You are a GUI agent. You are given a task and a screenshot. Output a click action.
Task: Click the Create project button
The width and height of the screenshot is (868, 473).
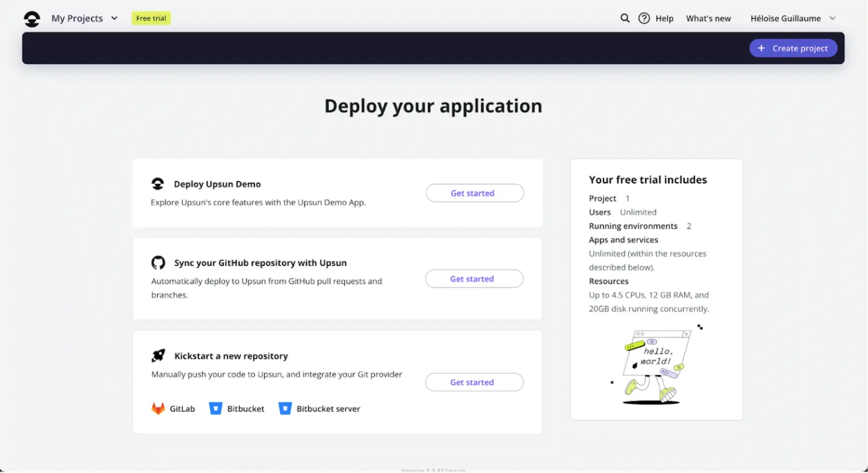tap(793, 48)
